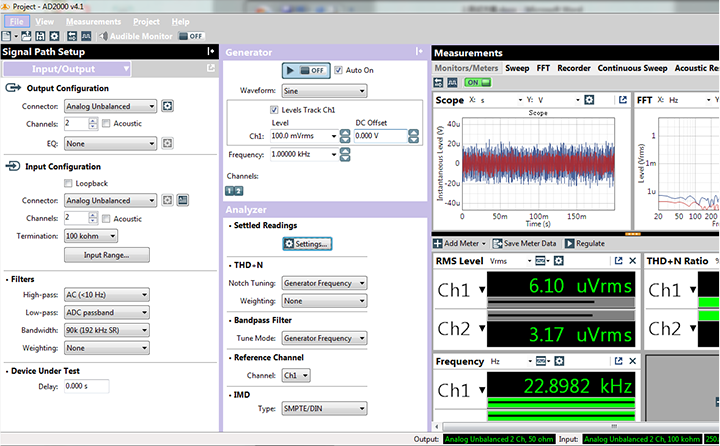
Task: Open the output connector settings icon
Action: [168, 106]
